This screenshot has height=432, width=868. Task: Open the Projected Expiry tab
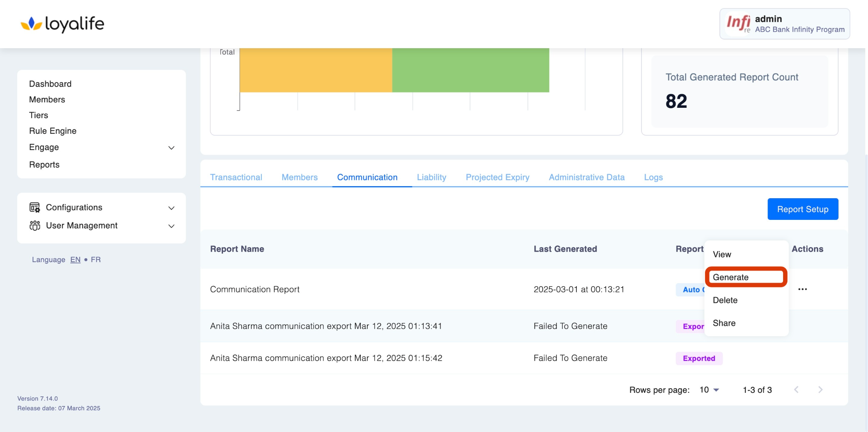coord(497,177)
